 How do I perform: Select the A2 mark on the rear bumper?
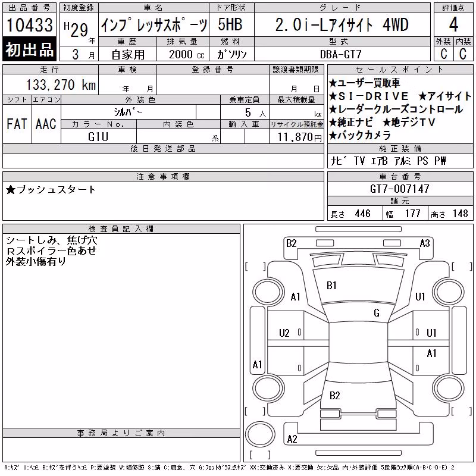[x=292, y=439]
